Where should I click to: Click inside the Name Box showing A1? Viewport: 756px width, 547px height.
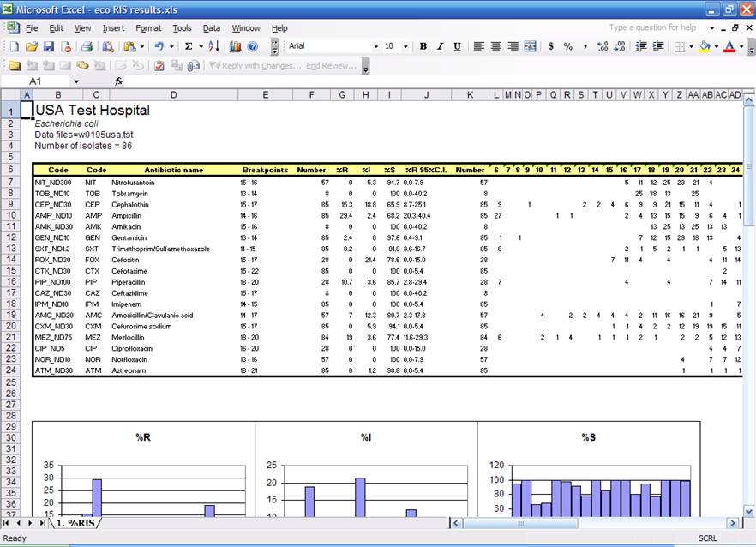click(36, 81)
